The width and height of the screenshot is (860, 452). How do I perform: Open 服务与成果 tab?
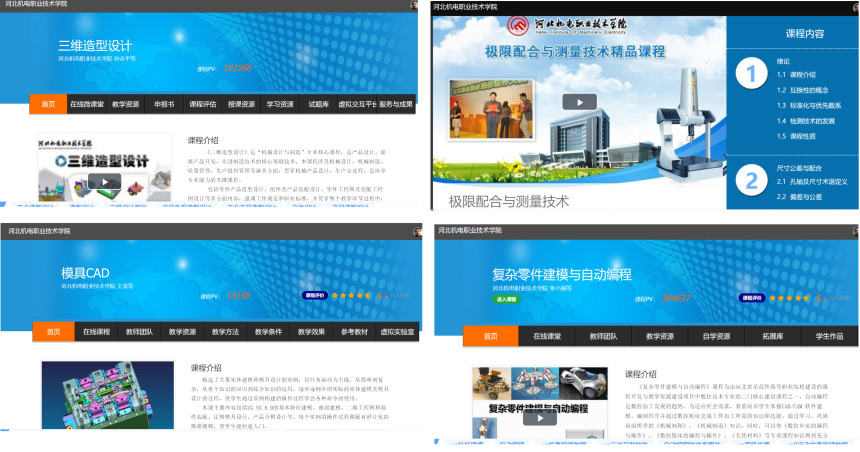pyautogui.click(x=396, y=104)
